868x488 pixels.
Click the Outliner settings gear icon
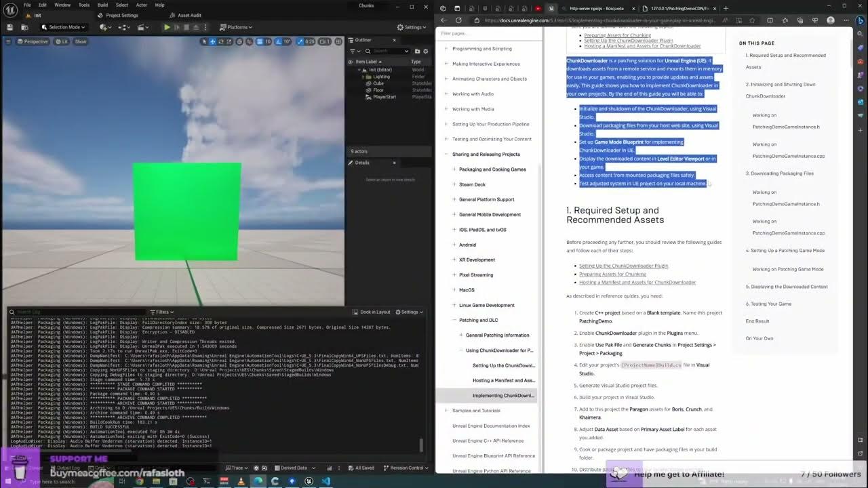425,51
